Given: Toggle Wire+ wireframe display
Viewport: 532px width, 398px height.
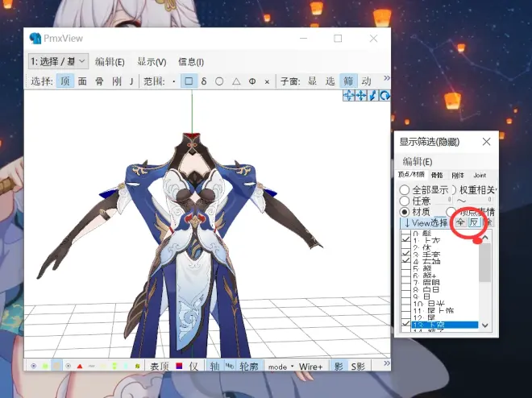Looking at the screenshot, I should tap(311, 367).
